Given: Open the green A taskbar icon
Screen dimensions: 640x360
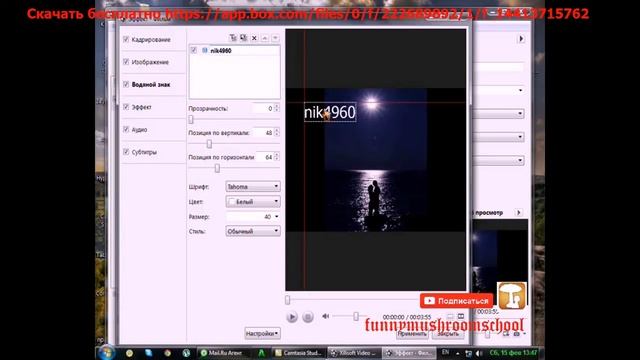Looking at the screenshot, I should click(261, 353).
